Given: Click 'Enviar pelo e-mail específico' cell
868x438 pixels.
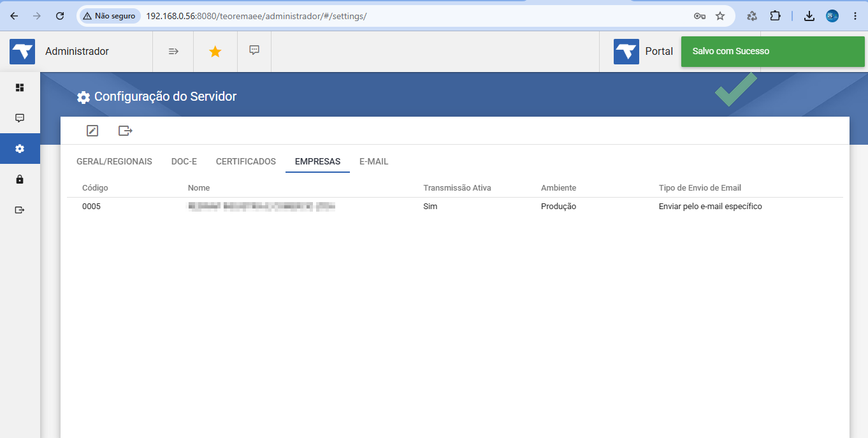Looking at the screenshot, I should 711,207.
